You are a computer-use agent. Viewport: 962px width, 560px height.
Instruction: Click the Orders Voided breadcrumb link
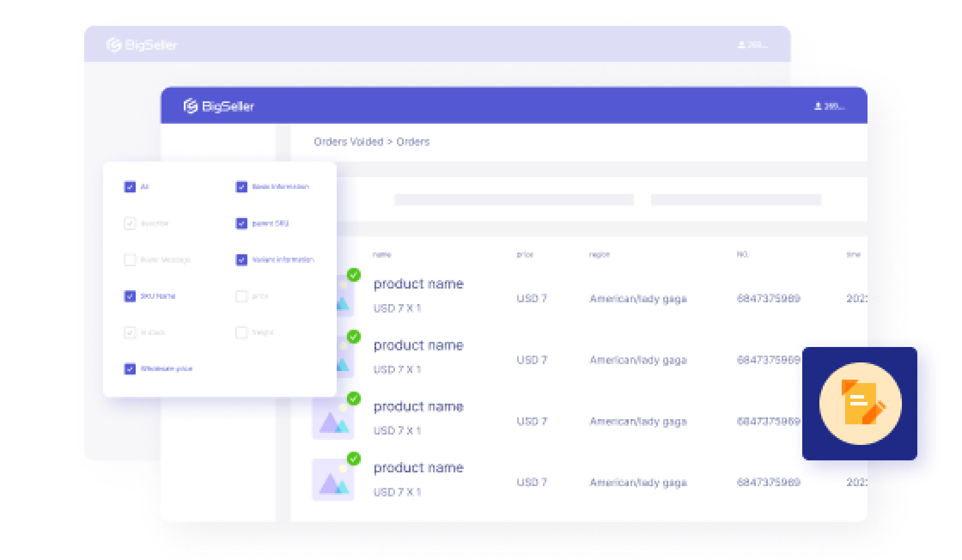pyautogui.click(x=348, y=142)
